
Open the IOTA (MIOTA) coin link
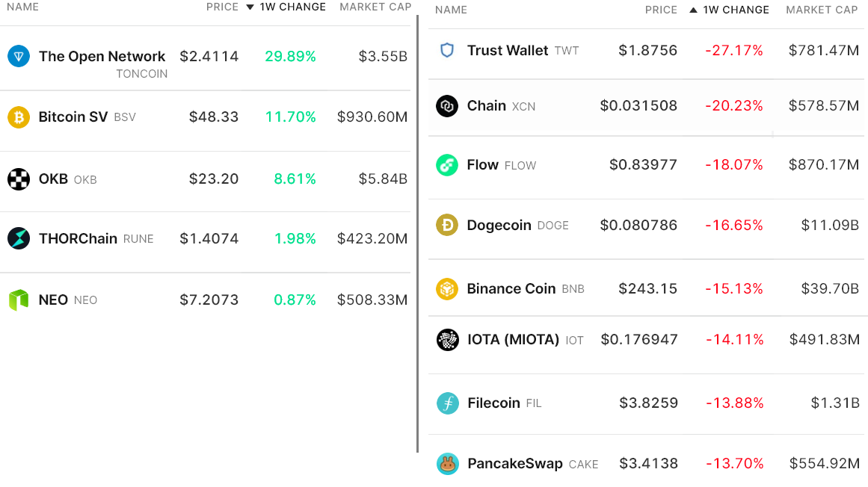point(513,340)
